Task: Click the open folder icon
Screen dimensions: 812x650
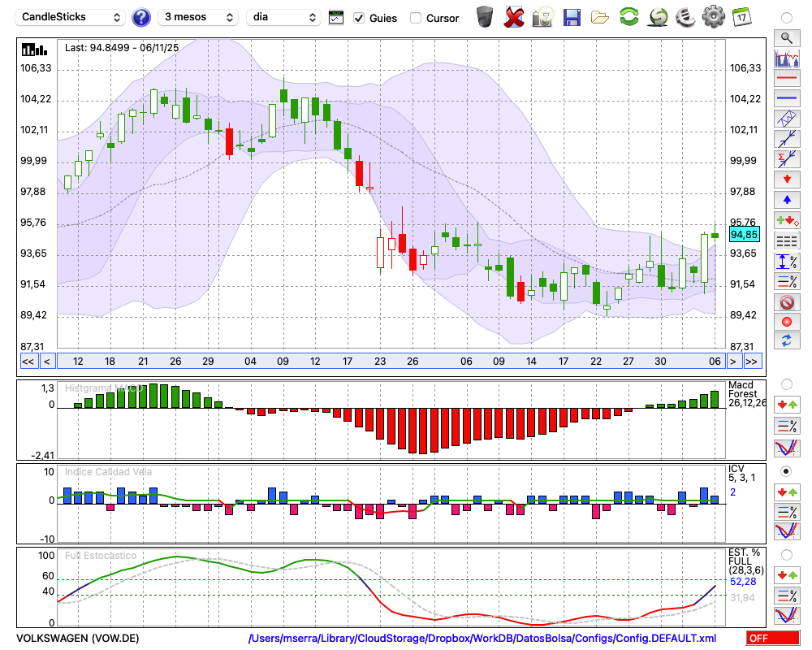Action: (600, 17)
